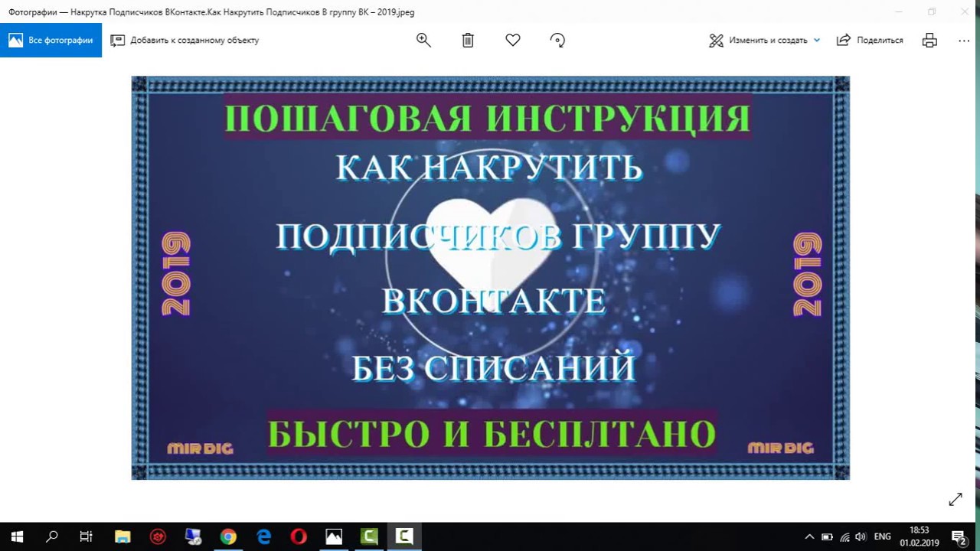Viewport: 980px width, 551px height.
Task: Open the active Camtasia recorder taskbar icon
Action: [x=404, y=536]
